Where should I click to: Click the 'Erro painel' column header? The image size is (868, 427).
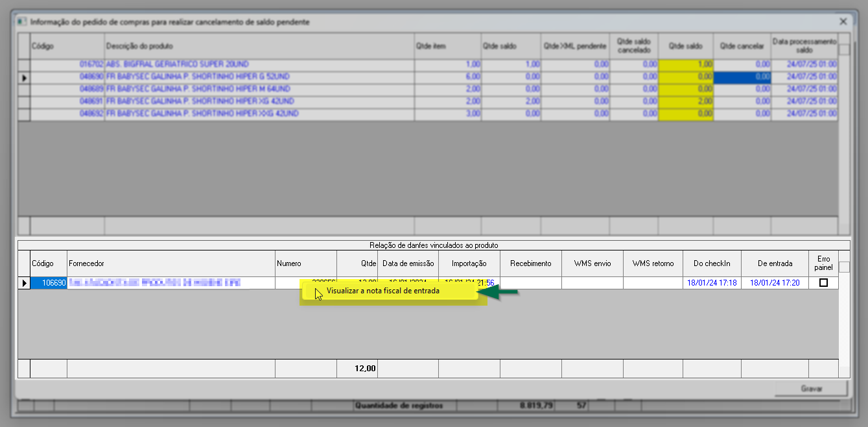click(823, 263)
